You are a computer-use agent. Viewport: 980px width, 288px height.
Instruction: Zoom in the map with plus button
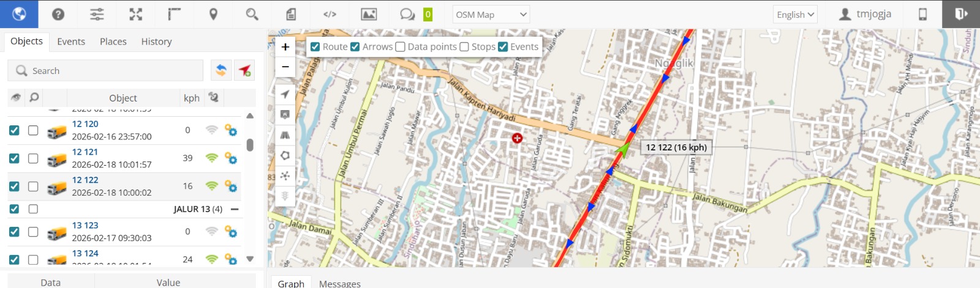[285, 46]
